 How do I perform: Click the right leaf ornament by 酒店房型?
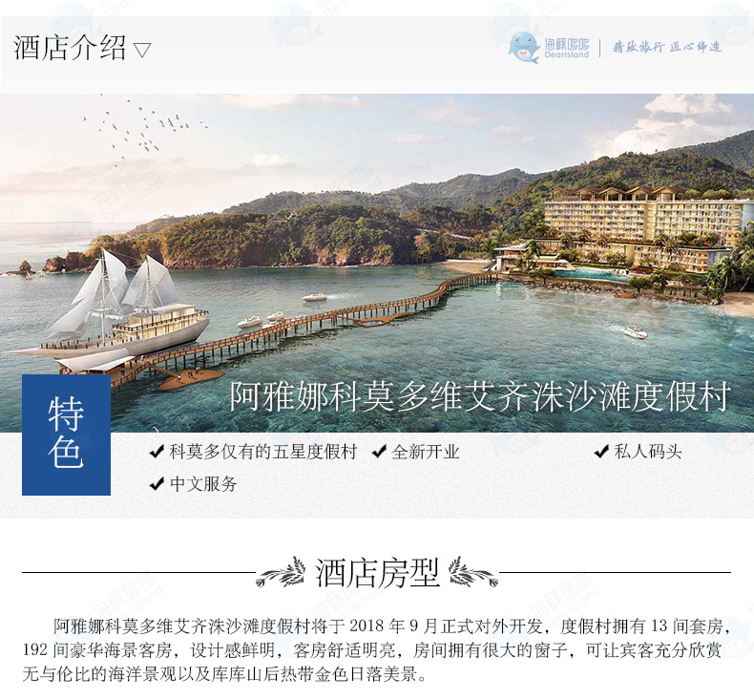[473, 572]
